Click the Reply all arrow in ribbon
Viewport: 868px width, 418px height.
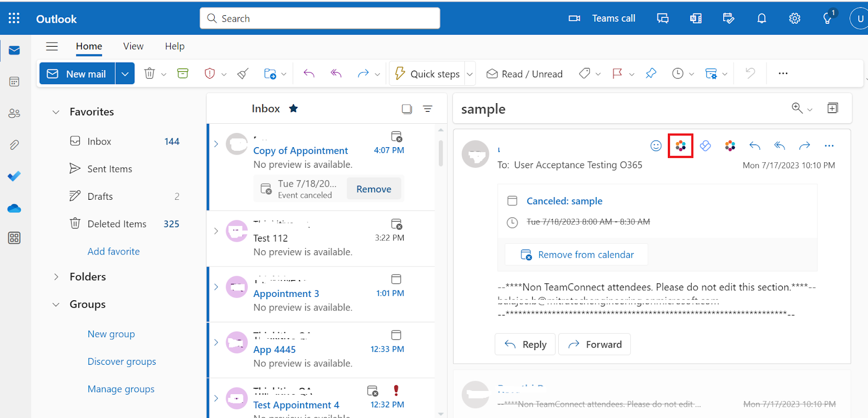pos(336,73)
